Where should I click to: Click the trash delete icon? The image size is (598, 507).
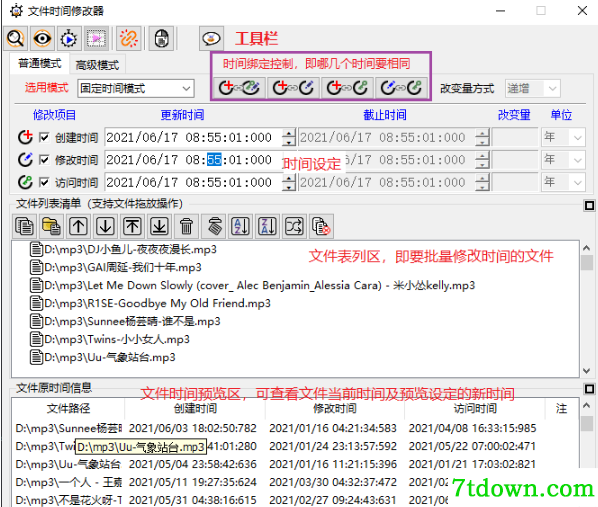point(186,226)
